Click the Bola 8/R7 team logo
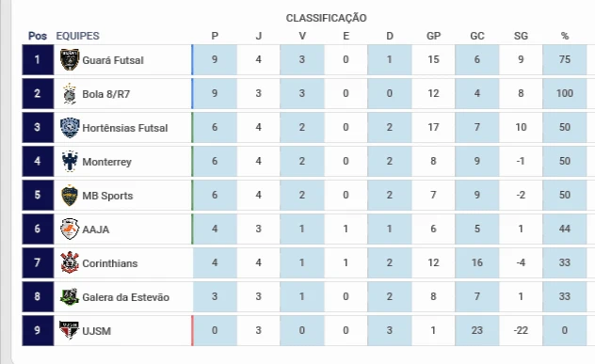Screen dimensions: 595x364 tap(70, 94)
